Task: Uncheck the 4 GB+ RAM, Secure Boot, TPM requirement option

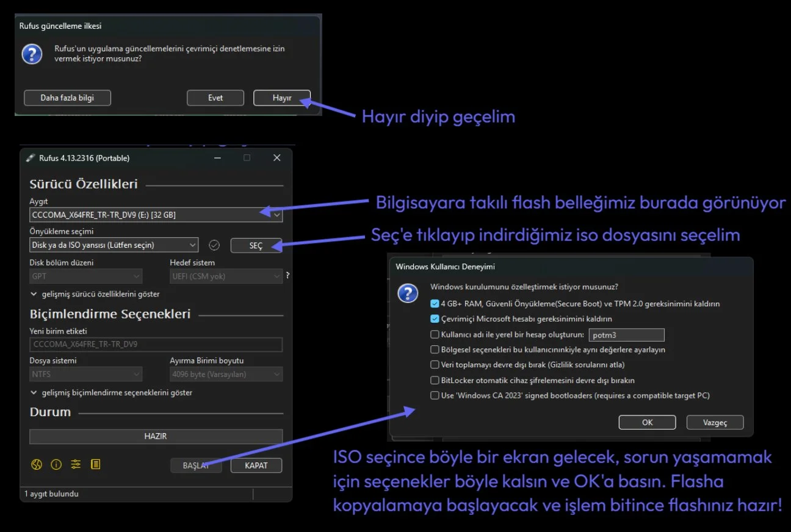Action: pos(435,303)
